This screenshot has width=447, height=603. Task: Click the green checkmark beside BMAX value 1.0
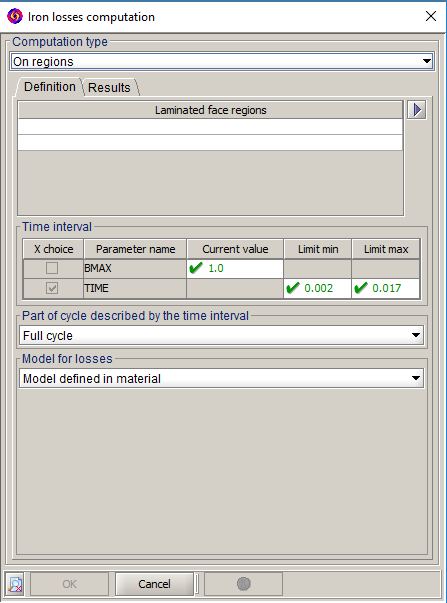[196, 268]
